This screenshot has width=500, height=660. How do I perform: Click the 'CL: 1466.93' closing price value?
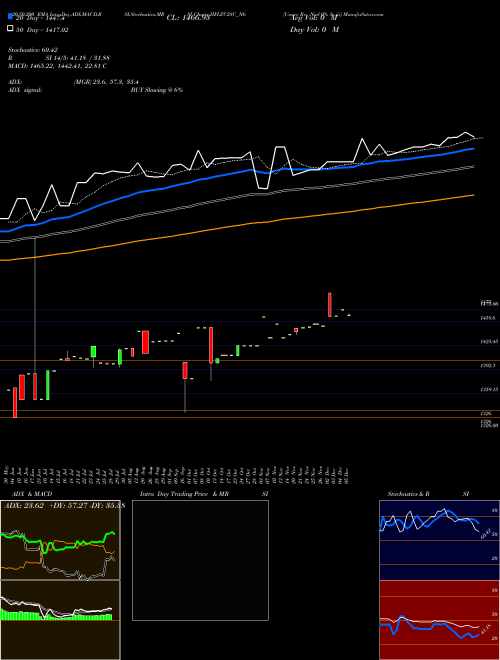pos(188,18)
